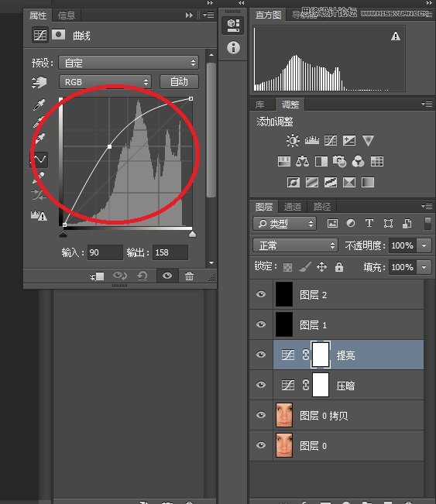Switch to the 通道 tab

(293, 207)
